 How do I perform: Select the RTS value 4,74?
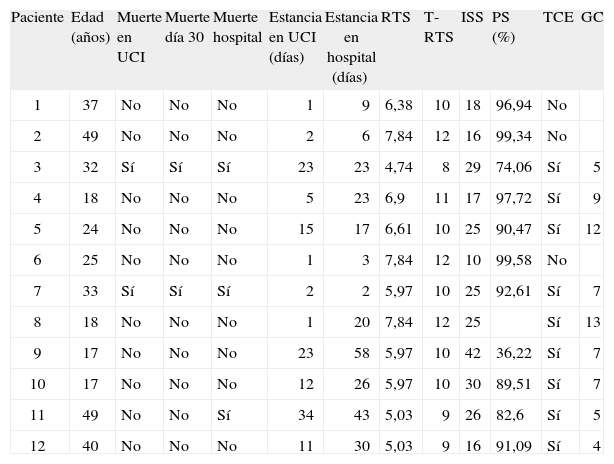coord(398,167)
